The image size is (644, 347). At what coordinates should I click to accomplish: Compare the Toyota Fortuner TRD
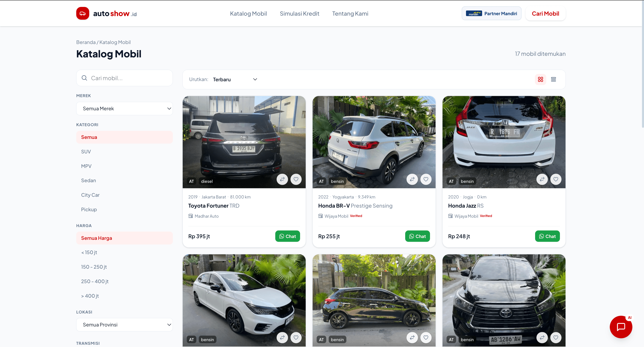(282, 179)
